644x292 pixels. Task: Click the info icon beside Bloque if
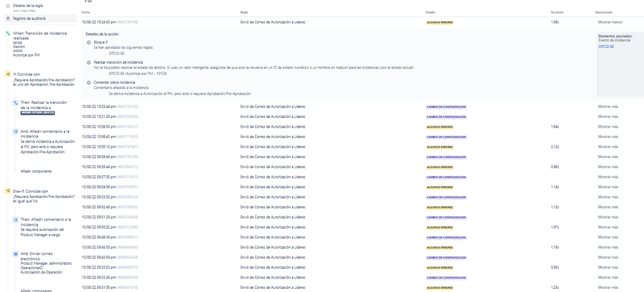click(x=88, y=43)
